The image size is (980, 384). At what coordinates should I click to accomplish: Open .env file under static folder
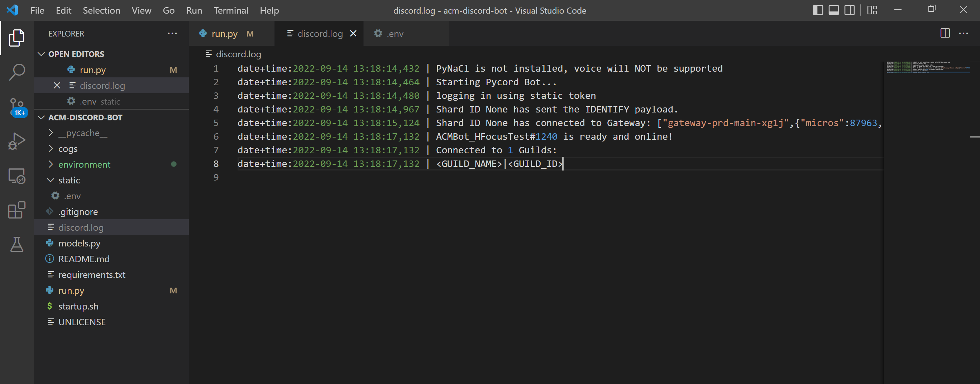(111, 196)
